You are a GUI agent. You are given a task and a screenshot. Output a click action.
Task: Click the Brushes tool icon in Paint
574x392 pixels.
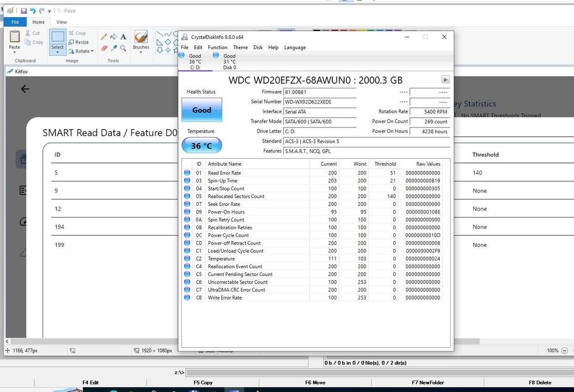141,37
